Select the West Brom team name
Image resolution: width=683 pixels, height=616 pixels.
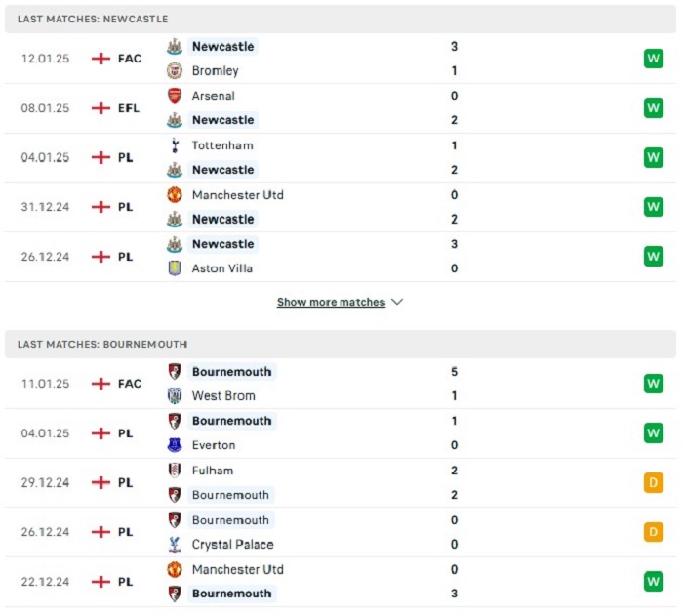coord(223,395)
